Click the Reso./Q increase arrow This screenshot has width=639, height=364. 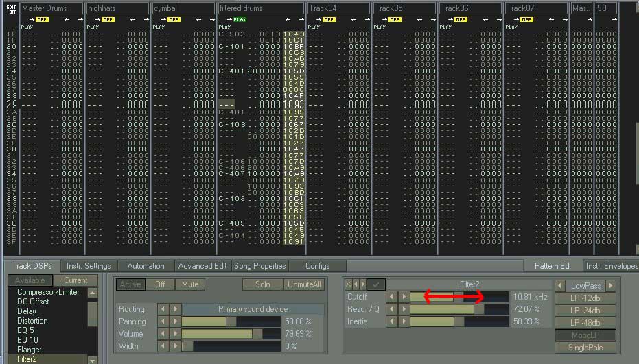pyautogui.click(x=403, y=309)
